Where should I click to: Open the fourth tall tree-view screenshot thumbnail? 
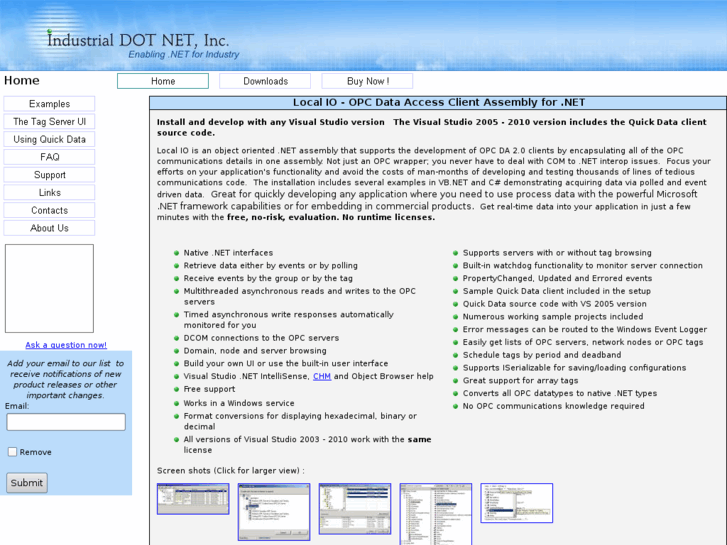point(436,514)
